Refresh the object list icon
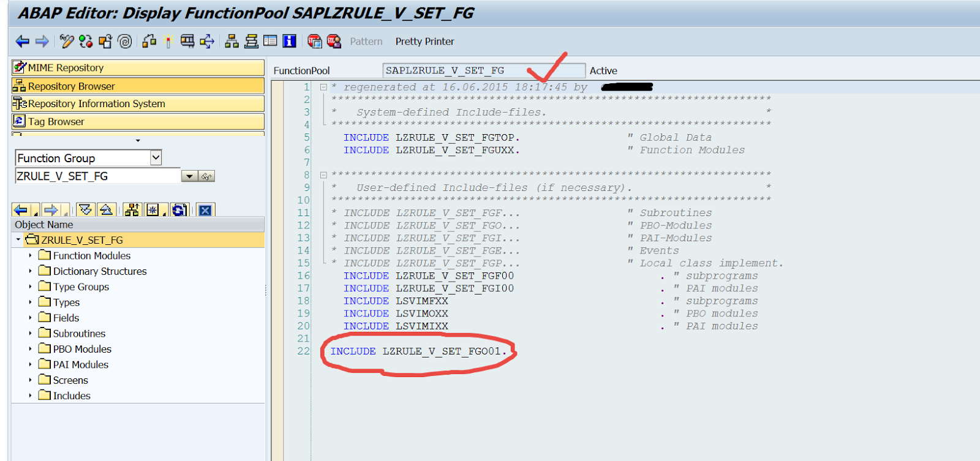The width and height of the screenshot is (980, 461). (x=179, y=210)
